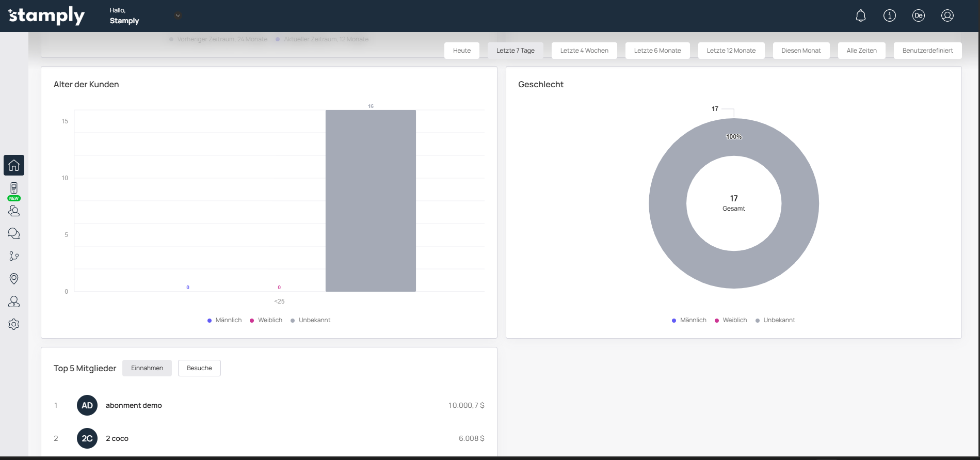Screen dimensions: 980x460
Task: Open the branch workflow icon in sidebar
Action: pyautogui.click(x=14, y=257)
